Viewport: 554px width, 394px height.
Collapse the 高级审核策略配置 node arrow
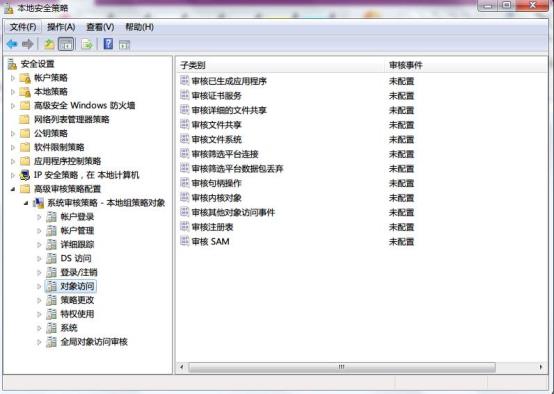pos(13,189)
